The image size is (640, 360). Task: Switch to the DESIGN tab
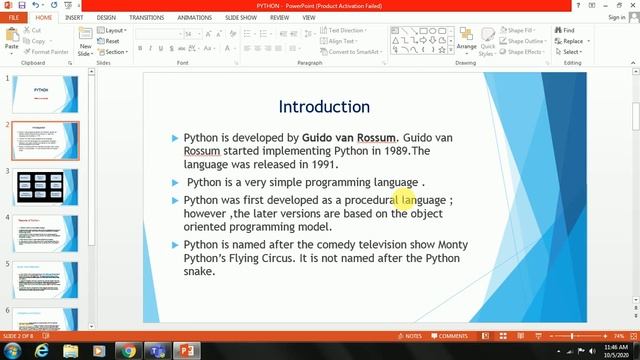pyautogui.click(x=106, y=18)
